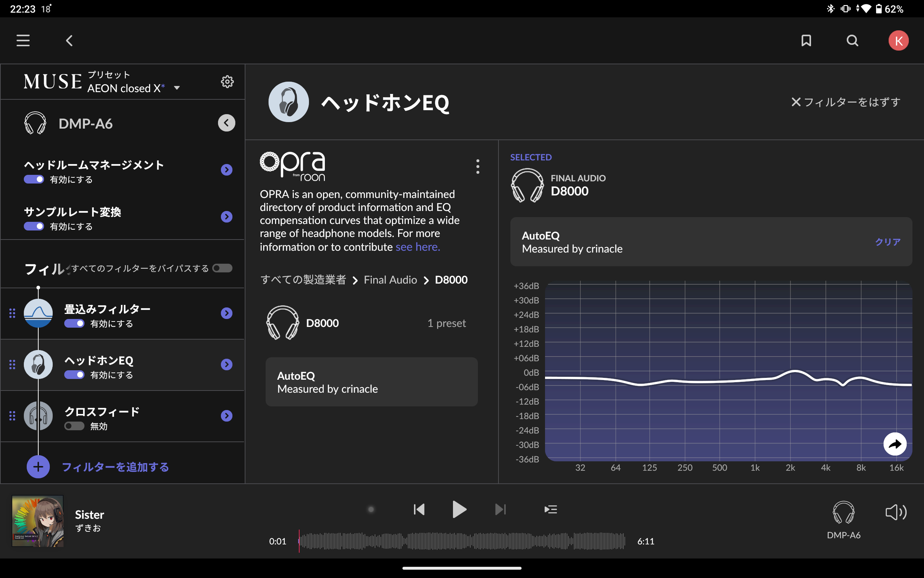Click the DMP-A6 device name in sidebar
This screenshot has height=578, width=924.
coord(86,124)
